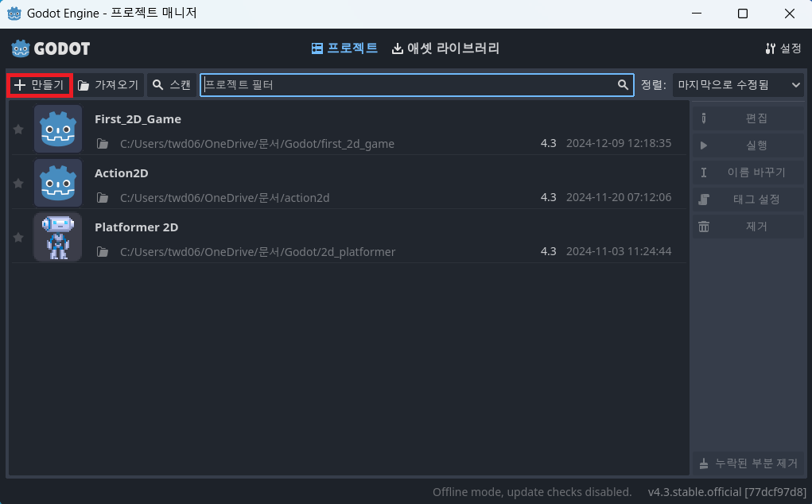812x504 pixels.
Task: Click version 4.3 in Platformer 2D row
Action: (x=549, y=251)
